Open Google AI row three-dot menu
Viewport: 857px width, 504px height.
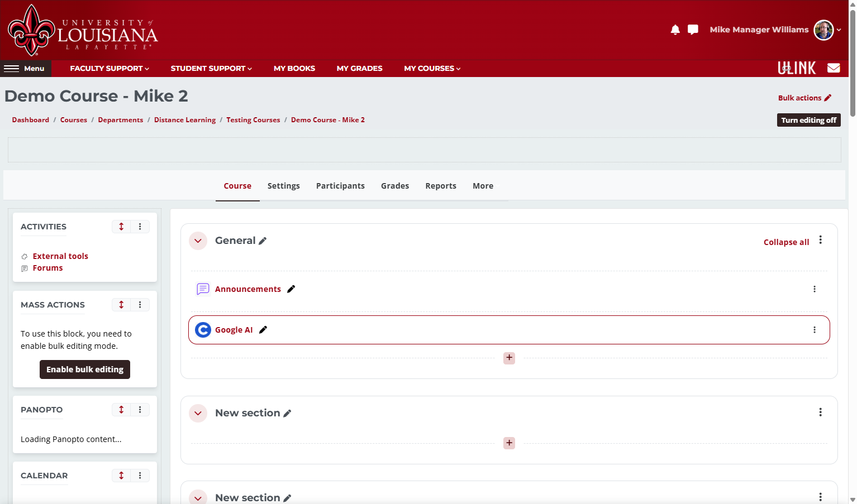[x=814, y=330]
